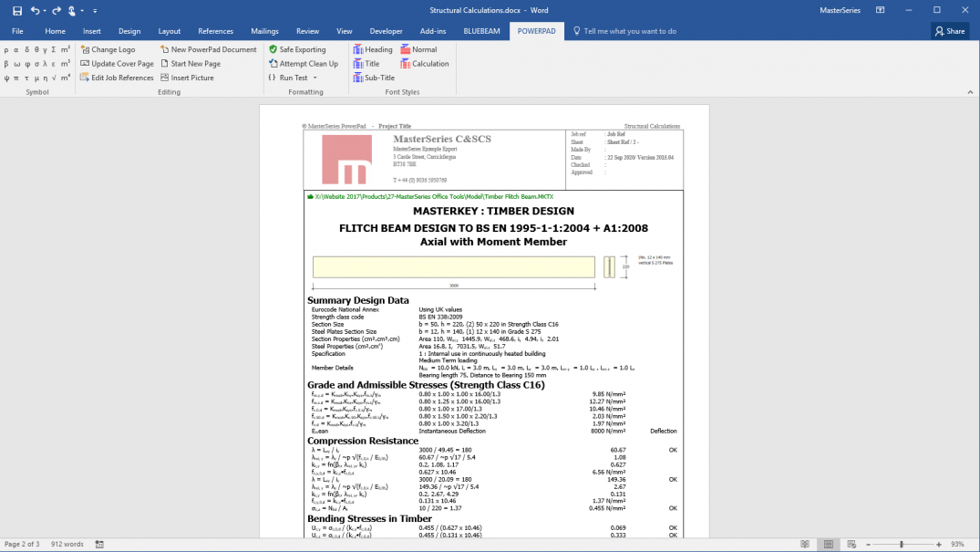The image size is (980, 552).
Task: Click the 912 words count
Action: tap(67, 545)
